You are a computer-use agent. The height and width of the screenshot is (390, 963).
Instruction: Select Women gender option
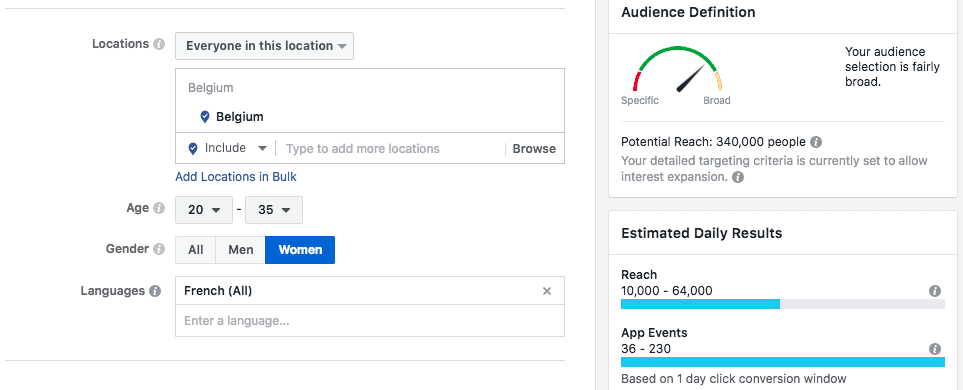click(x=300, y=250)
